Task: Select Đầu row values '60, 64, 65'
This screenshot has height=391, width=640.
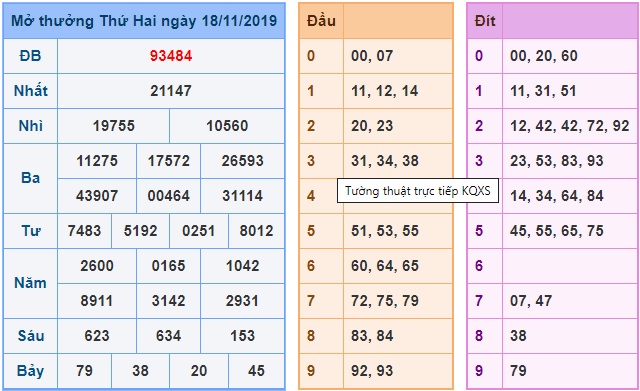Action: pos(384,266)
